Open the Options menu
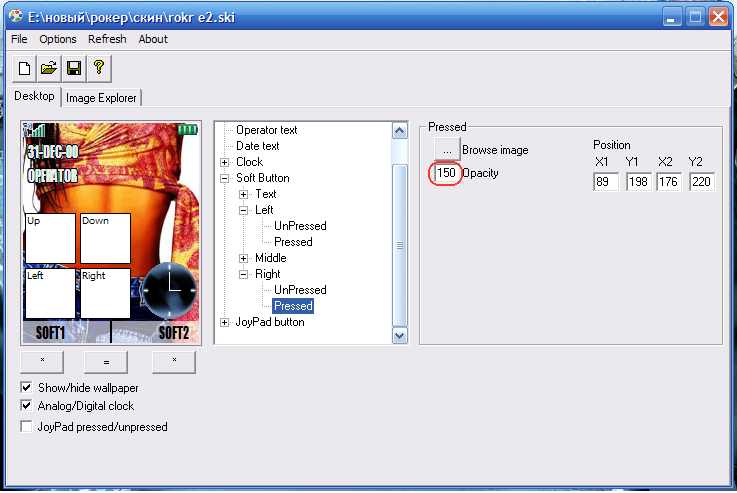Image resolution: width=737 pixels, height=493 pixels. click(58, 39)
